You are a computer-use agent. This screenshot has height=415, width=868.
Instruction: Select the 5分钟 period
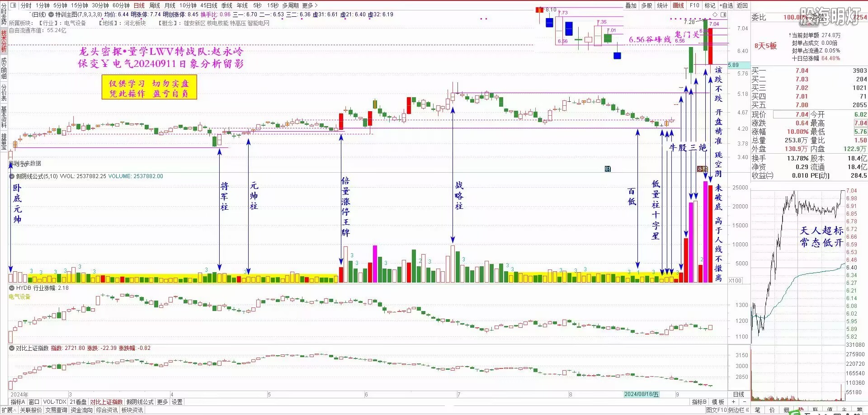point(60,5)
